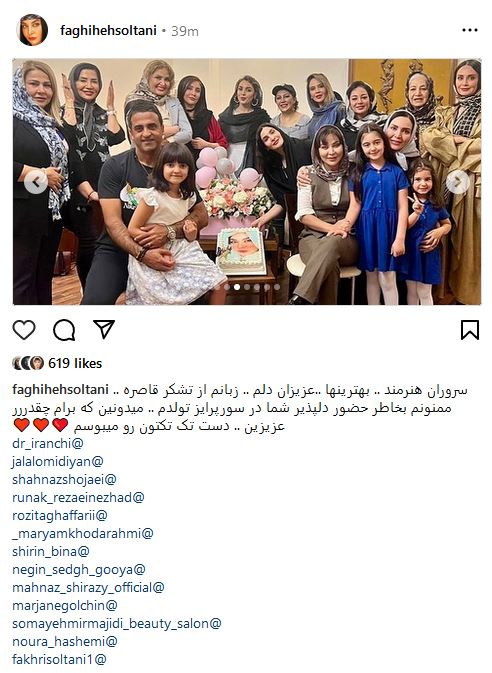492x673 pixels.
Task: Go to previous photo with left arrow
Action: pyautogui.click(x=36, y=182)
